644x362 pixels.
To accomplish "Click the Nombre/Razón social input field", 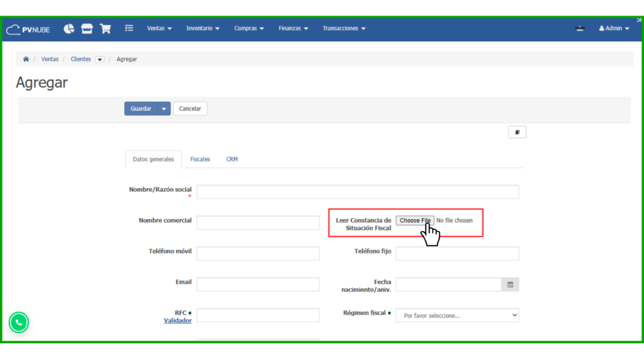I will pyautogui.click(x=357, y=192).
